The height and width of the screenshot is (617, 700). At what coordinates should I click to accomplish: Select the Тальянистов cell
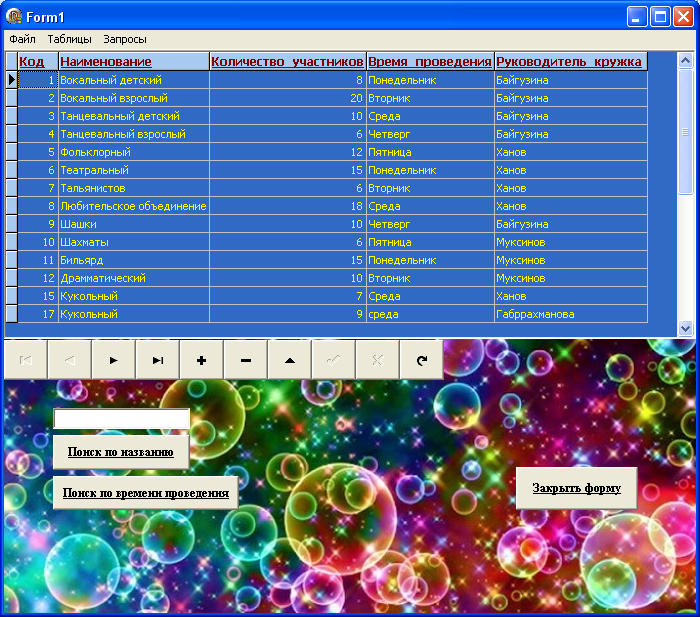tap(134, 188)
